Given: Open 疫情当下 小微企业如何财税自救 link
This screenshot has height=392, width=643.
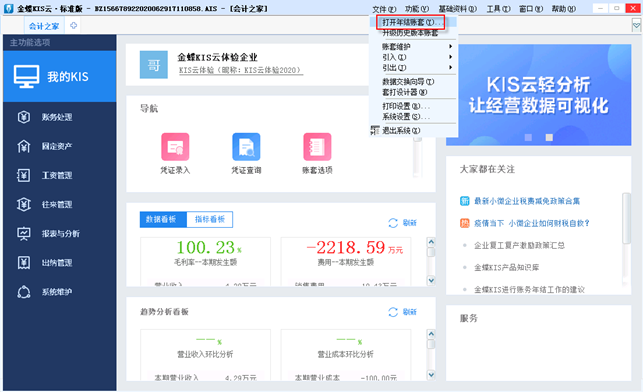Looking at the screenshot, I should (x=532, y=223).
